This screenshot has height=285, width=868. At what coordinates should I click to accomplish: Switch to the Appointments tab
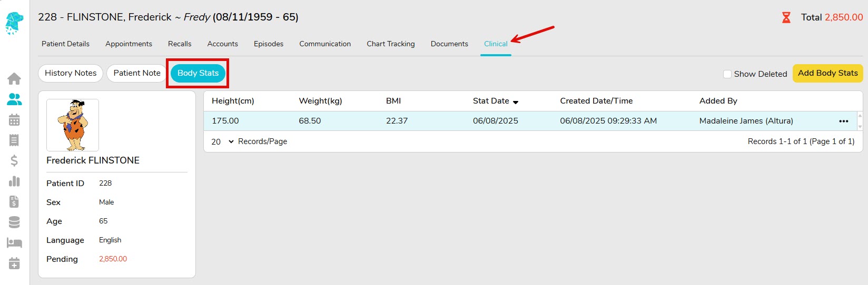coord(129,44)
